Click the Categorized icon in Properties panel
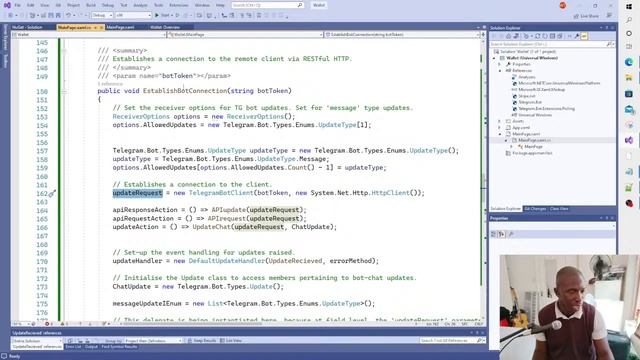The image size is (640, 360). [x=494, y=234]
